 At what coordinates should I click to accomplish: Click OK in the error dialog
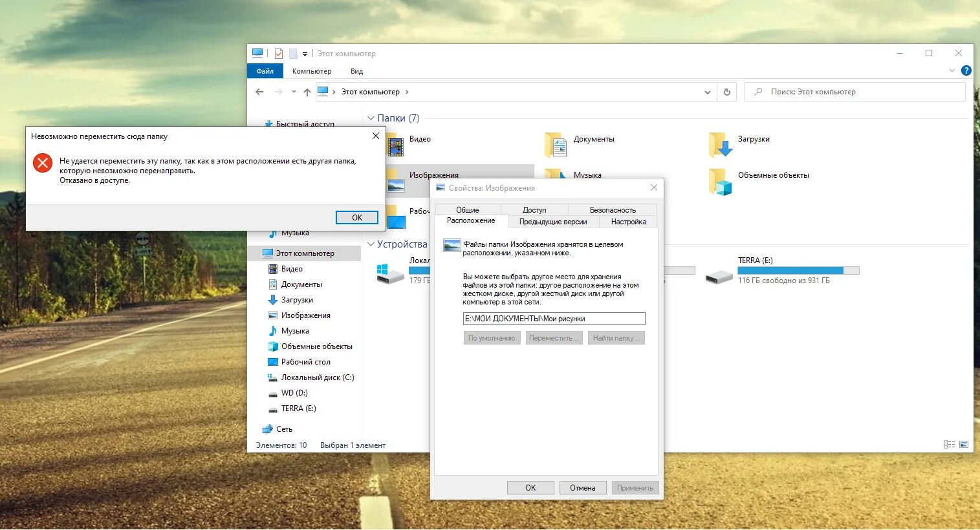[357, 218]
